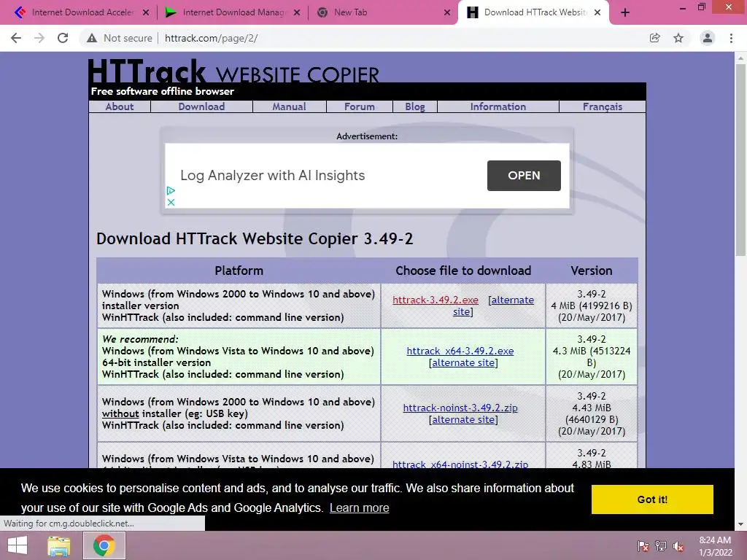747x560 pixels.
Task: Download httrack_x64-noinst-3.49.2.zip
Action: (x=460, y=464)
